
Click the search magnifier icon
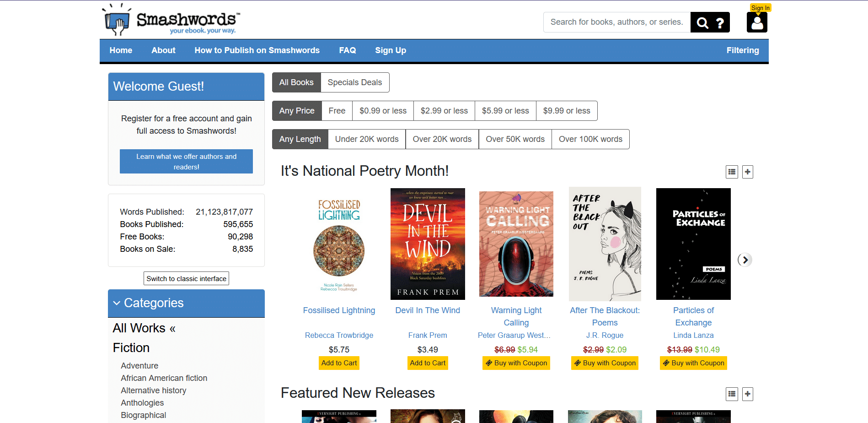(702, 22)
